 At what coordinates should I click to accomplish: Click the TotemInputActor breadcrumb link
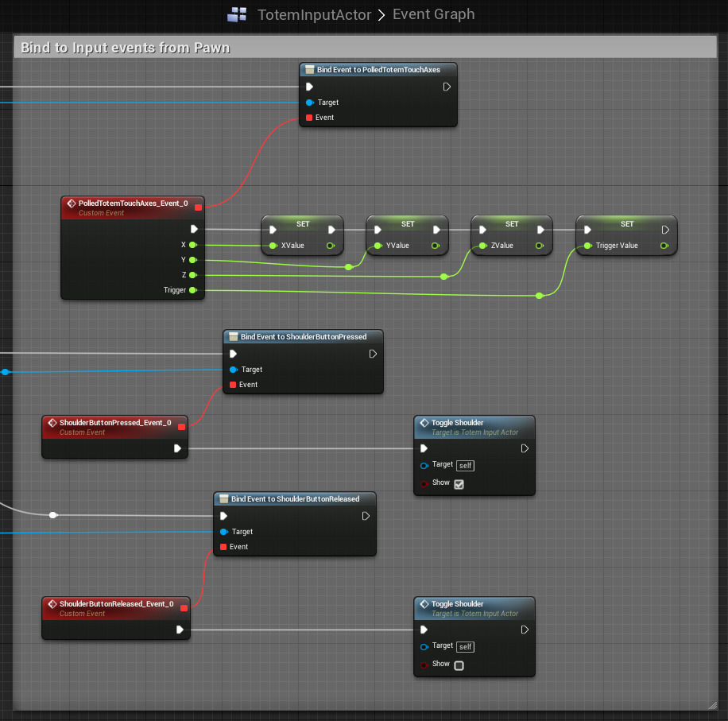pyautogui.click(x=314, y=14)
